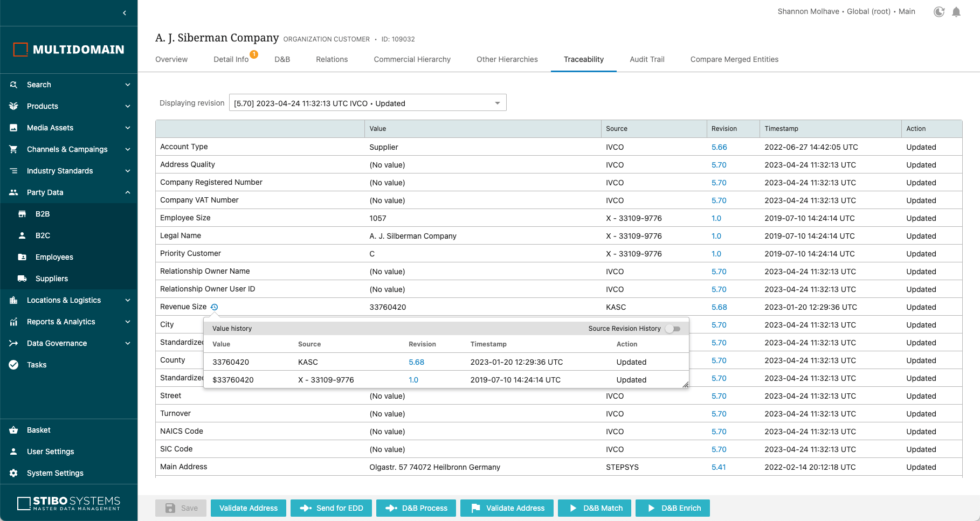Click the Tasks checkmark icon
The width and height of the screenshot is (980, 521).
point(14,365)
